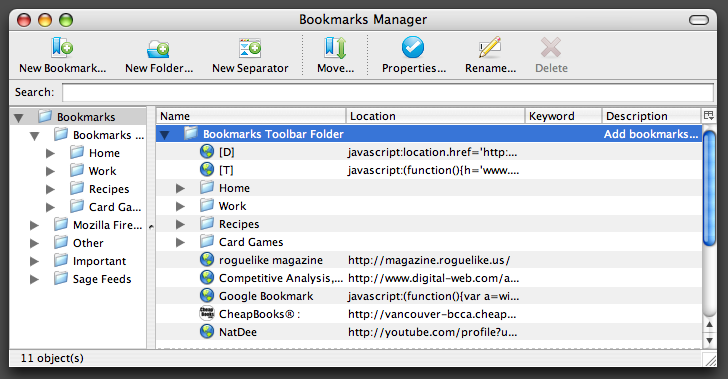Click Recipes folder icon in the list

pos(207,223)
